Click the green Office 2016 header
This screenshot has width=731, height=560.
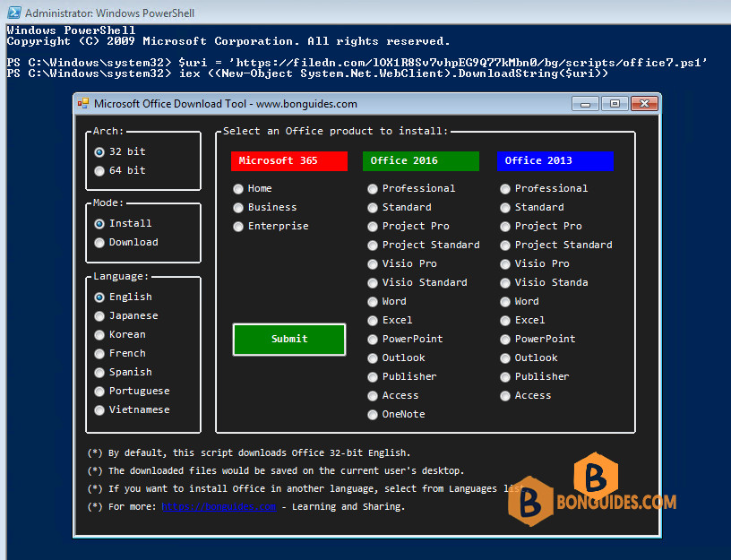[x=421, y=161]
